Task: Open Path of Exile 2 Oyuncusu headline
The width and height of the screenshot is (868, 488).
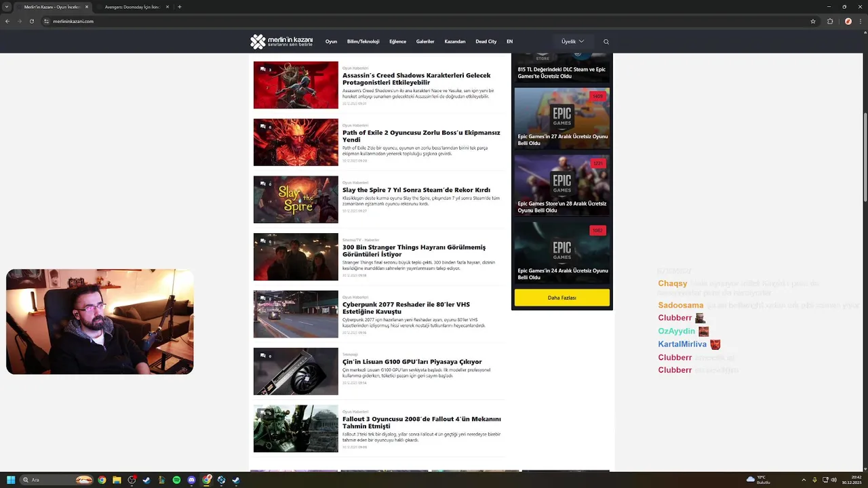Action: click(x=421, y=136)
